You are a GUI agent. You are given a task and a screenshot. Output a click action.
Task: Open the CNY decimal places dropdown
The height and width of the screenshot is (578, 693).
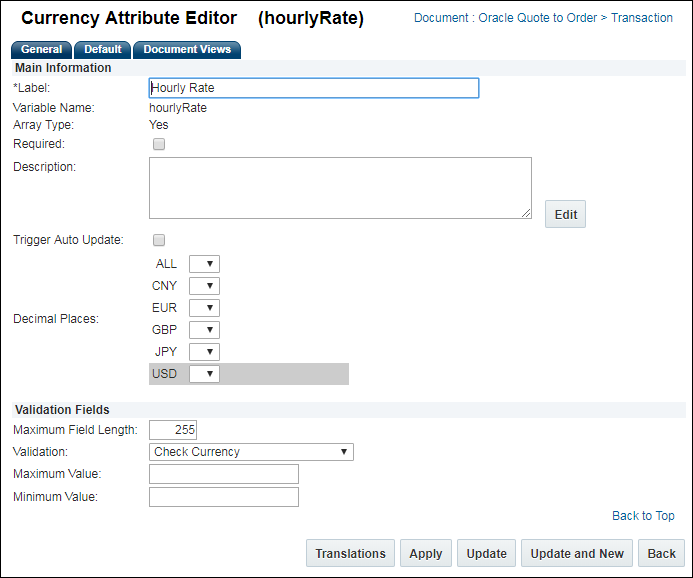(x=204, y=286)
